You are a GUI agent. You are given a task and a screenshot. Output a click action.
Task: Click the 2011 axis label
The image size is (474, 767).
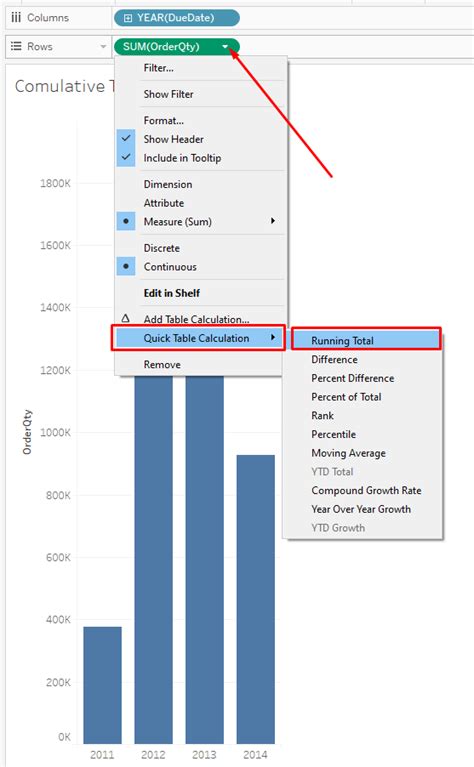pos(102,755)
